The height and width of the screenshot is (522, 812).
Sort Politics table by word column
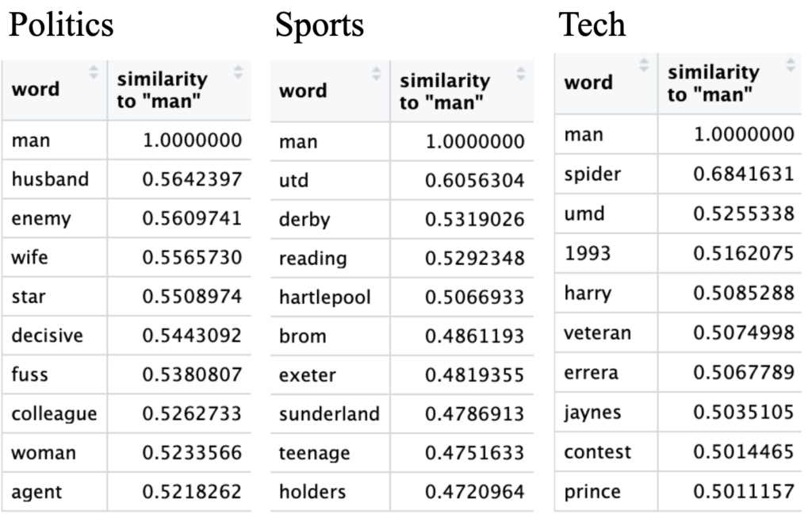tap(94, 73)
